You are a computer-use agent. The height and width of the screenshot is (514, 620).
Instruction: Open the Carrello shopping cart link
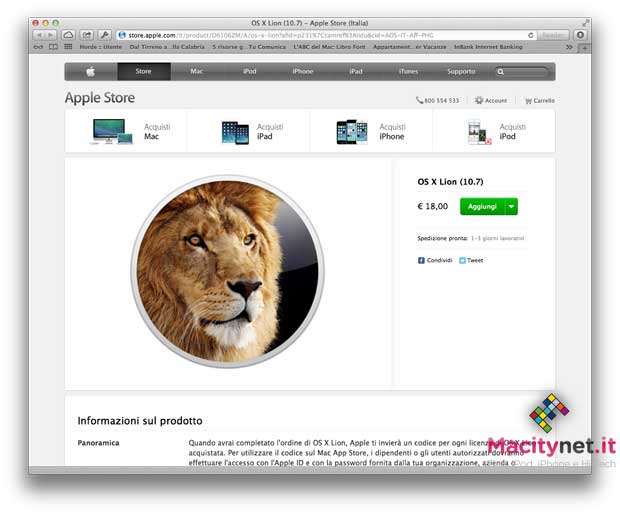(x=539, y=100)
